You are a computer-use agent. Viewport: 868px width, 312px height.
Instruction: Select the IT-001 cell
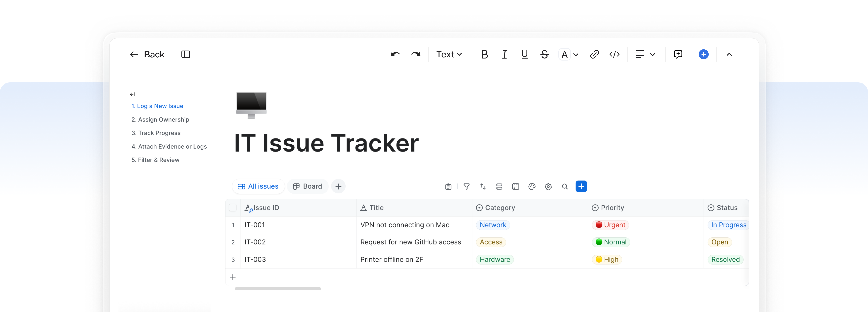298,225
